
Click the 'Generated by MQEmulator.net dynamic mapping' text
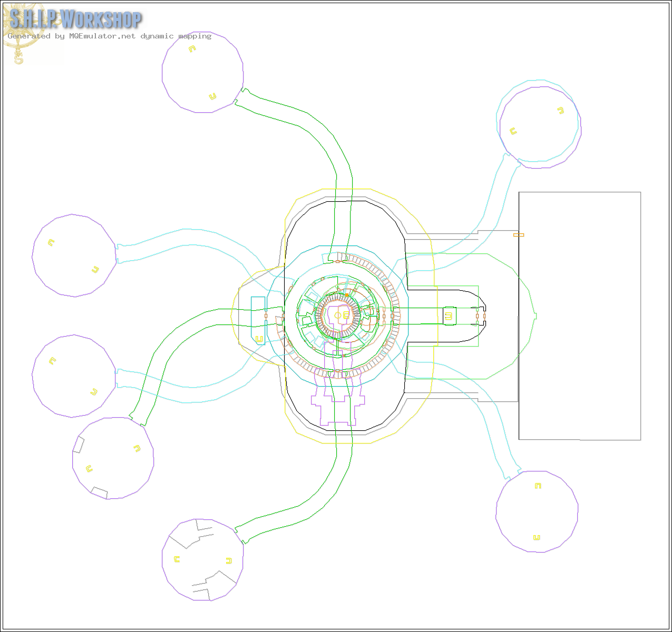(110, 36)
